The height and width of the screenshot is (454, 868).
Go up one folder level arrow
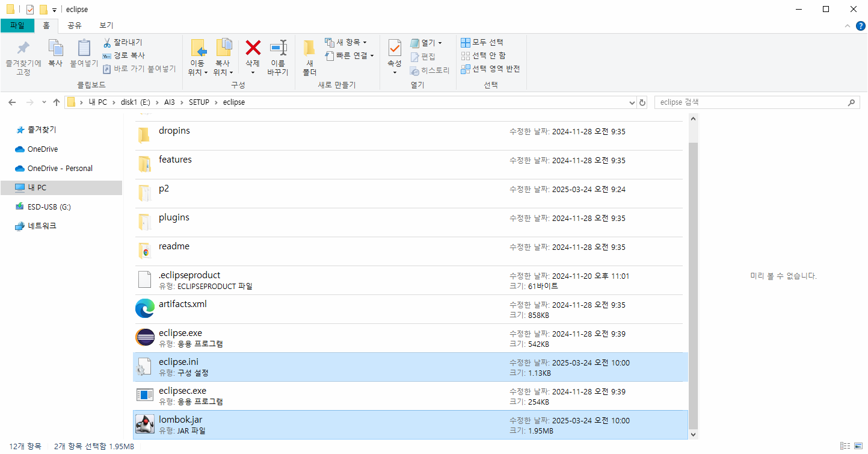point(56,102)
